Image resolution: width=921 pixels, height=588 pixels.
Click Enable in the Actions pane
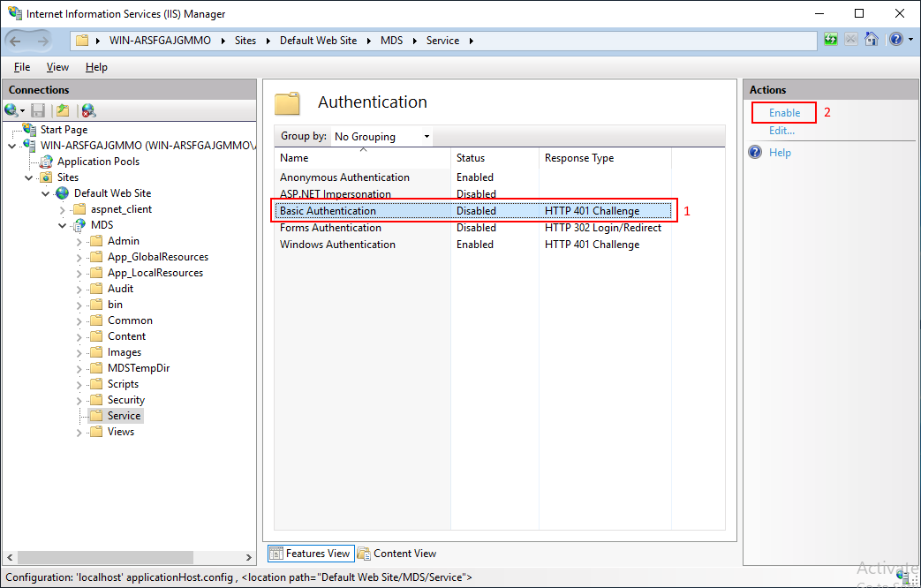click(x=784, y=113)
